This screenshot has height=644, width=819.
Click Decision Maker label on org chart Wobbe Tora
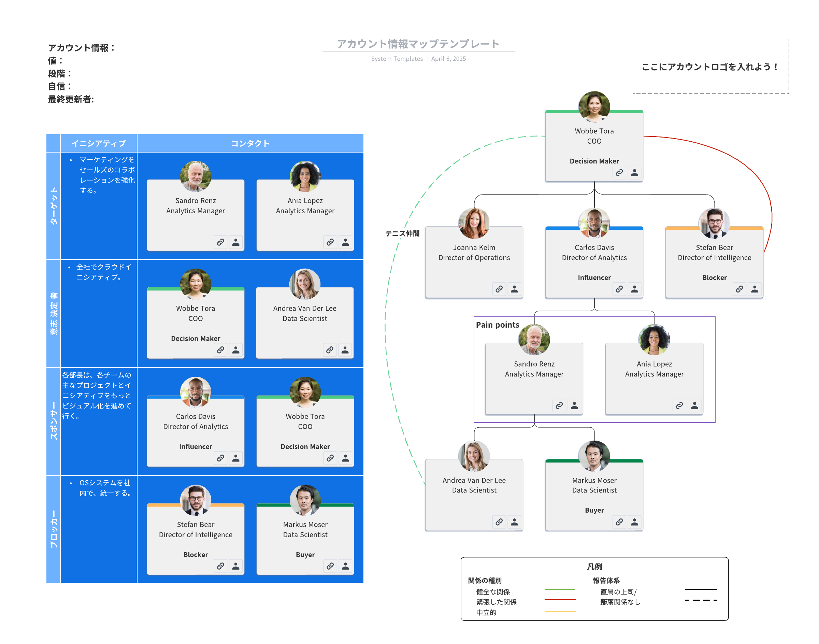(594, 161)
